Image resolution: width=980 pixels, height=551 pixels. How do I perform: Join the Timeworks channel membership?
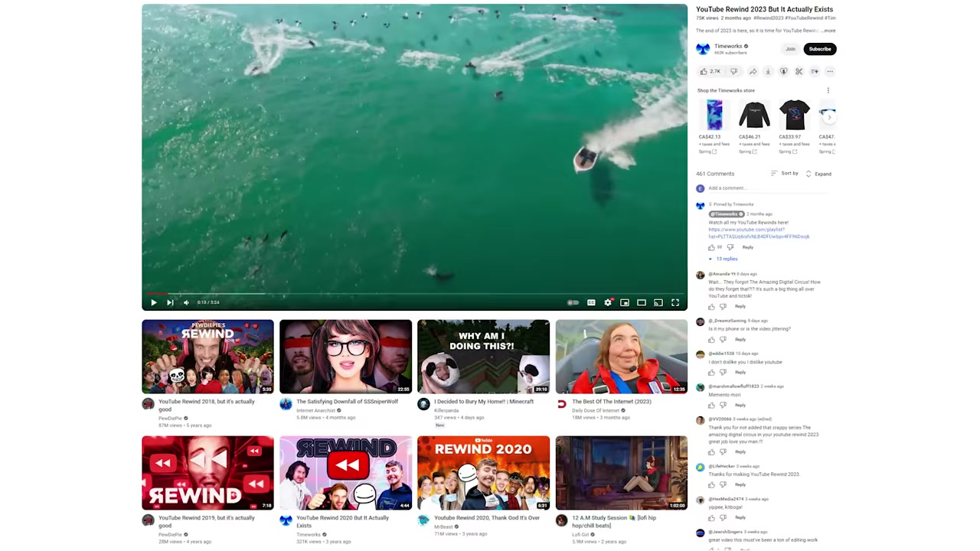click(x=790, y=49)
